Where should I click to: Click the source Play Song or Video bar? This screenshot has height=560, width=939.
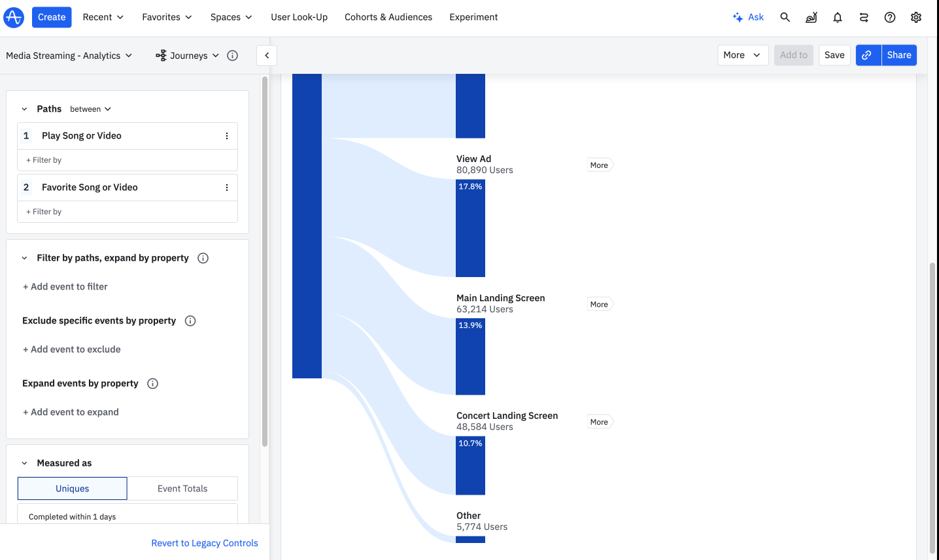tap(307, 226)
